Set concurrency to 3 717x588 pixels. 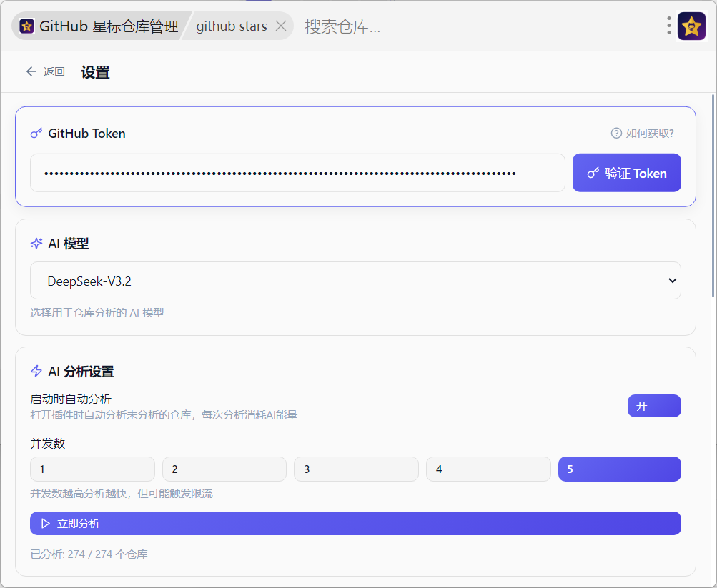click(x=356, y=469)
